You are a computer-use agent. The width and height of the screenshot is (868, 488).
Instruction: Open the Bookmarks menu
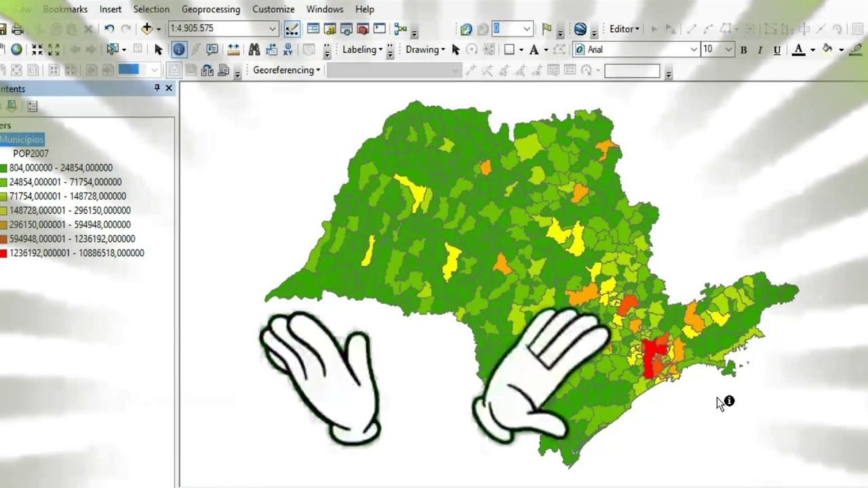(x=65, y=9)
